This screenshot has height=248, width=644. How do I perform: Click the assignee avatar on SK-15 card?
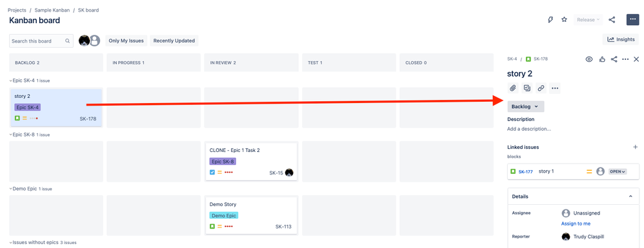coord(289,173)
